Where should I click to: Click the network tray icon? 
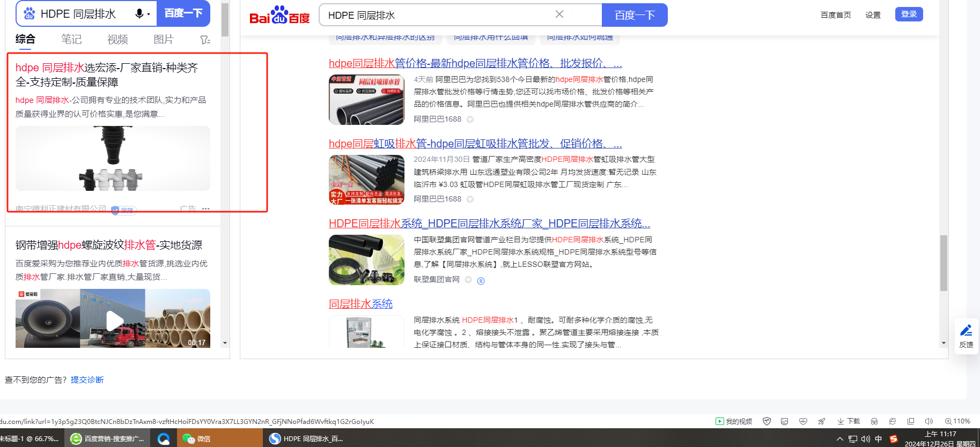click(853, 439)
